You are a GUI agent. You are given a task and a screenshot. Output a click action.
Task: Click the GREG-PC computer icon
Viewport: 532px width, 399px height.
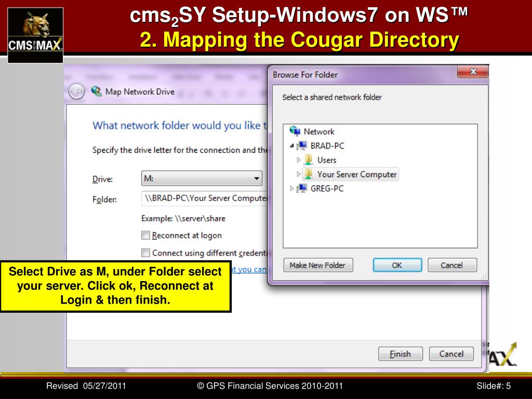pos(302,188)
